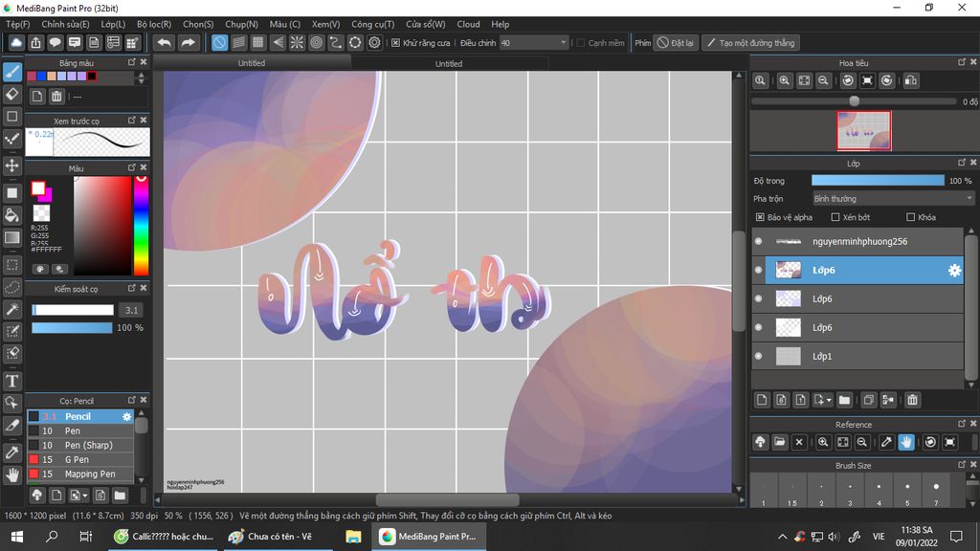
Task: Open add brush dropdown in brush panel
Action: [x=85, y=496]
